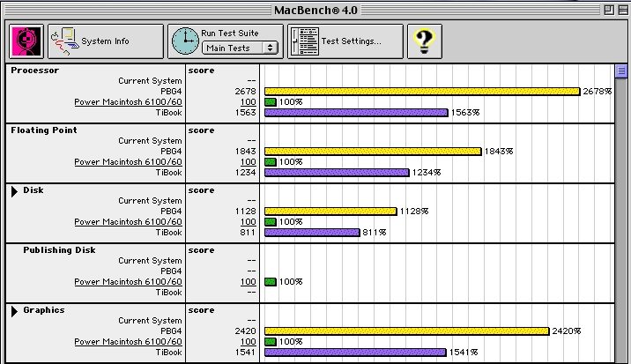Expand the Disk results triangle

[14, 191]
